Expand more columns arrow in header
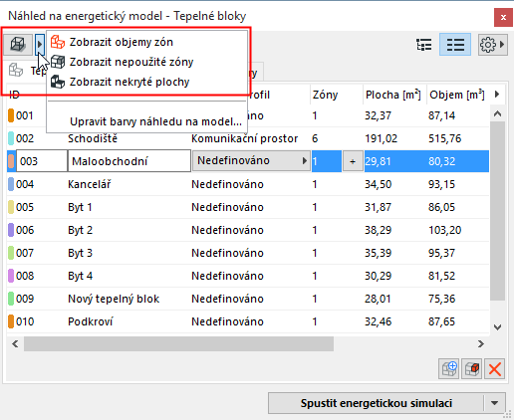Image resolution: width=514 pixels, height=420 pixels. click(x=497, y=95)
